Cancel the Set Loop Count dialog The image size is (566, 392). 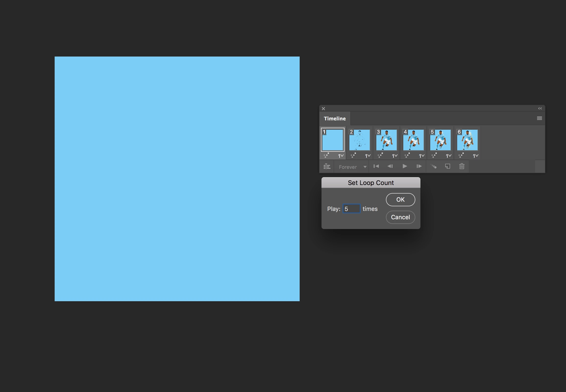[400, 217]
